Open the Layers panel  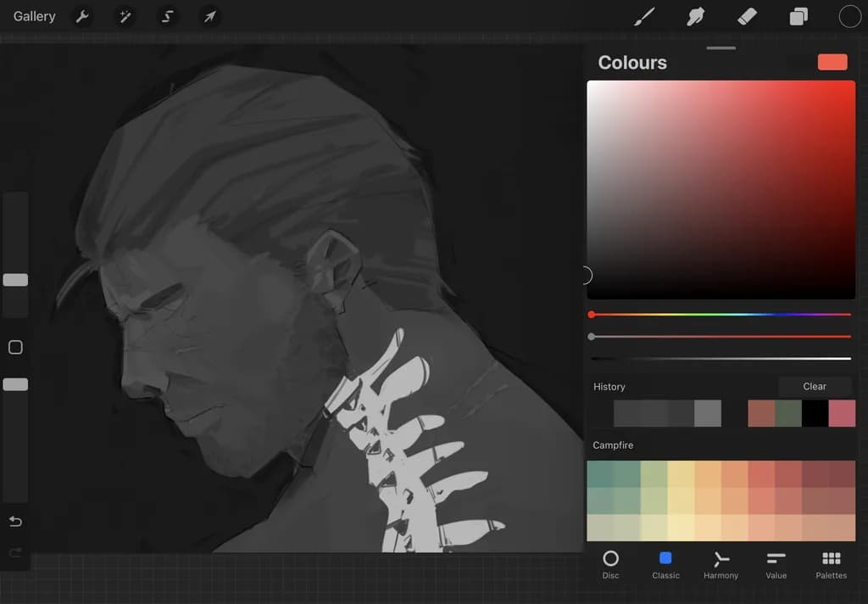pyautogui.click(x=798, y=17)
